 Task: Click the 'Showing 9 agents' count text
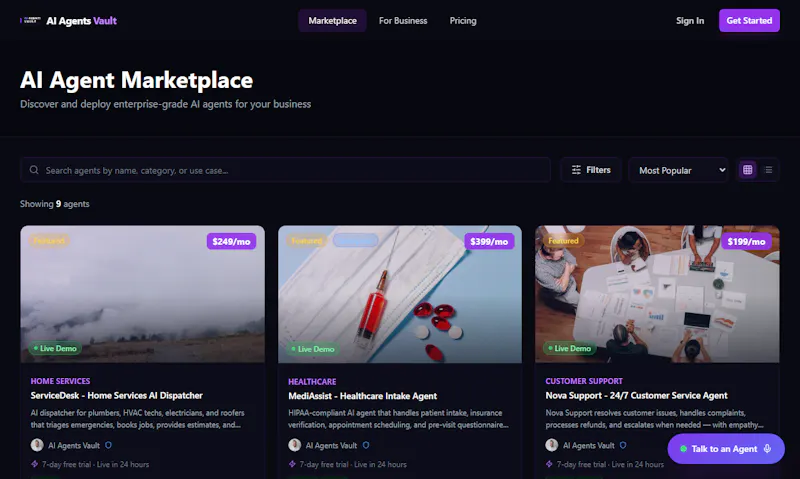55,204
